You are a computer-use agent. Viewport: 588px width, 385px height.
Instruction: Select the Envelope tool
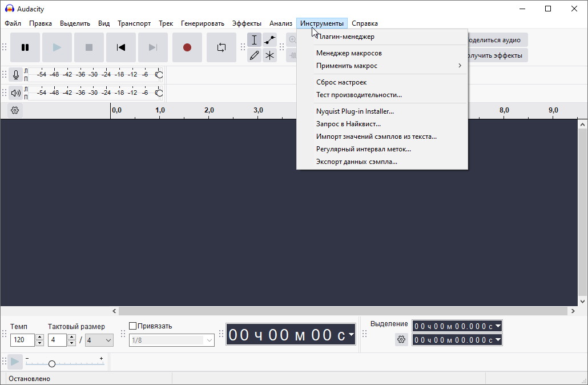pos(269,40)
